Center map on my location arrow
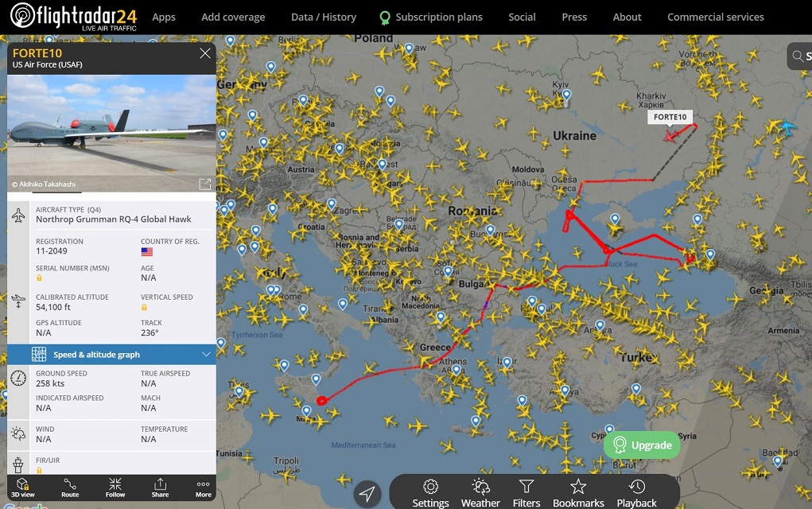812x509 pixels. point(367,493)
